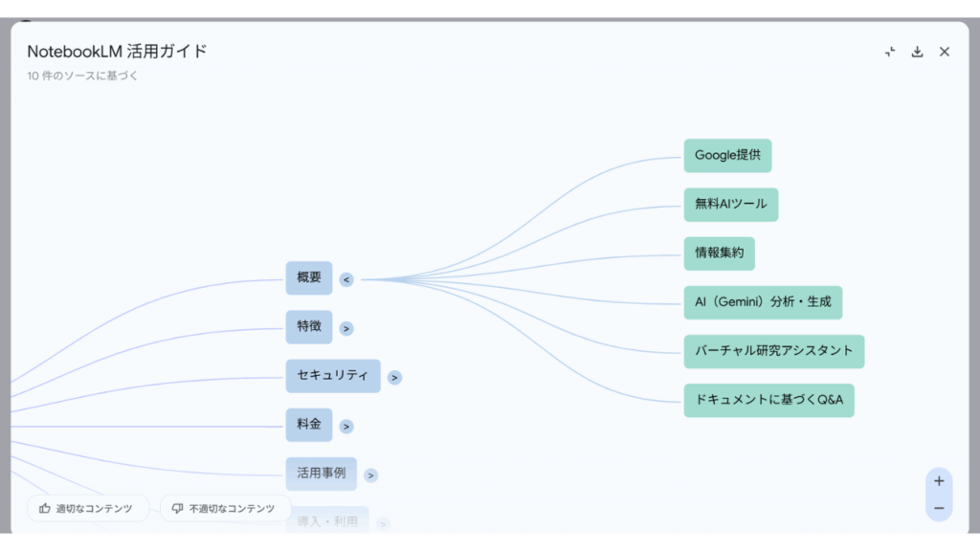Zoom out with the minus button
The height and width of the screenshot is (551, 980).
[x=939, y=509]
